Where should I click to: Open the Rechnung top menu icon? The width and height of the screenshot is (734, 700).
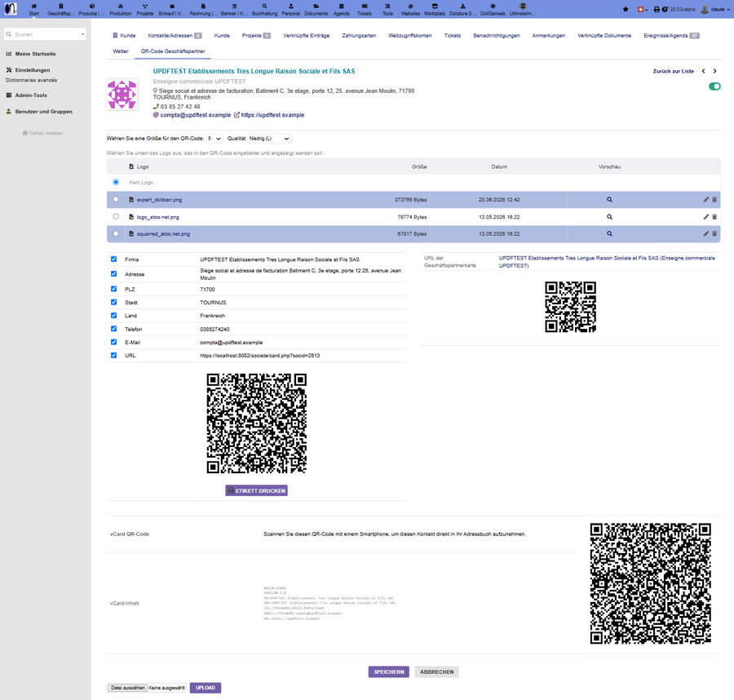[203, 6]
